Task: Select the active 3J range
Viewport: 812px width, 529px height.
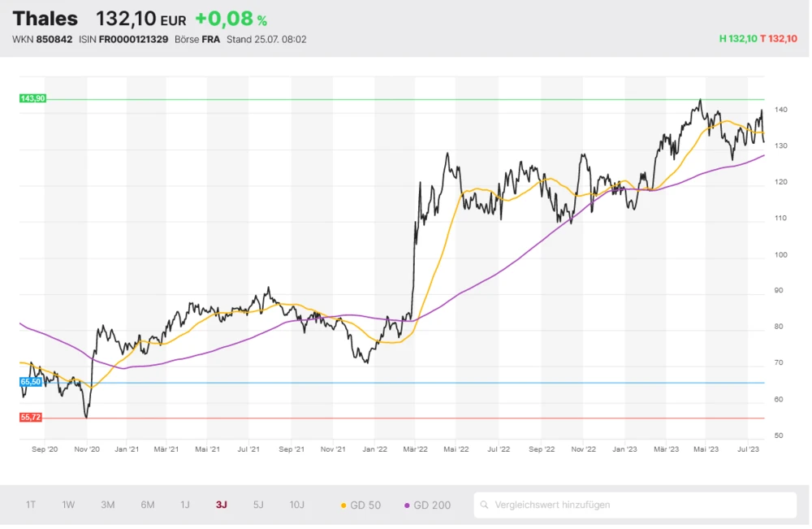Action: pos(222,505)
